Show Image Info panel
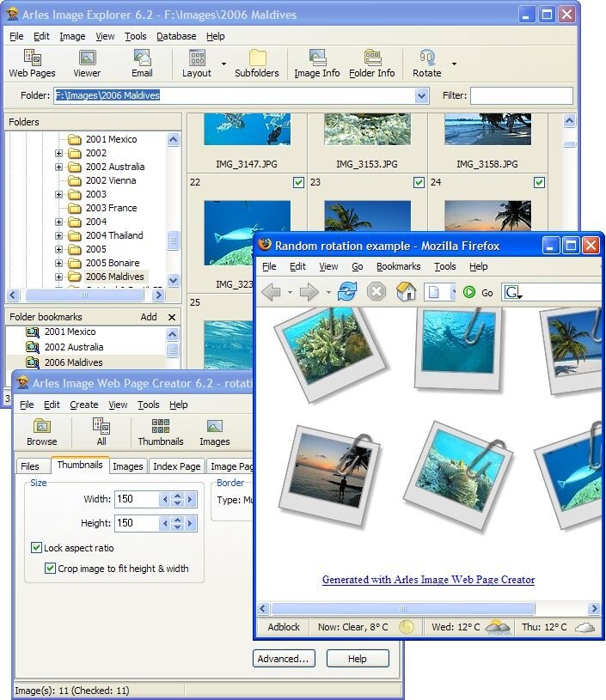 [317, 64]
